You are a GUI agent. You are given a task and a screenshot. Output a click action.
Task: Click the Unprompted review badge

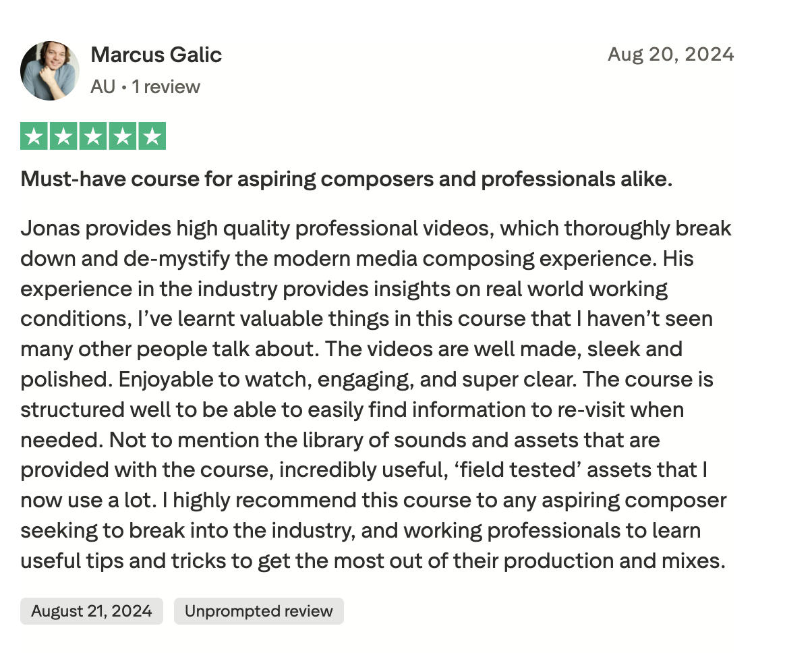[259, 611]
